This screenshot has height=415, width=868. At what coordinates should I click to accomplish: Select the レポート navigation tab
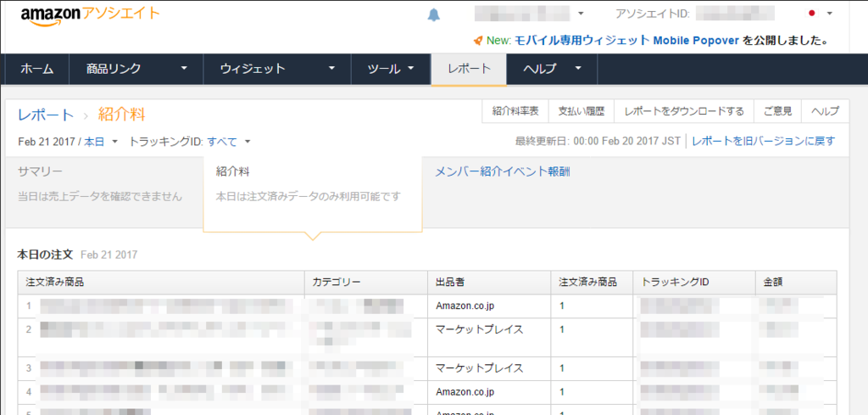[x=469, y=70]
